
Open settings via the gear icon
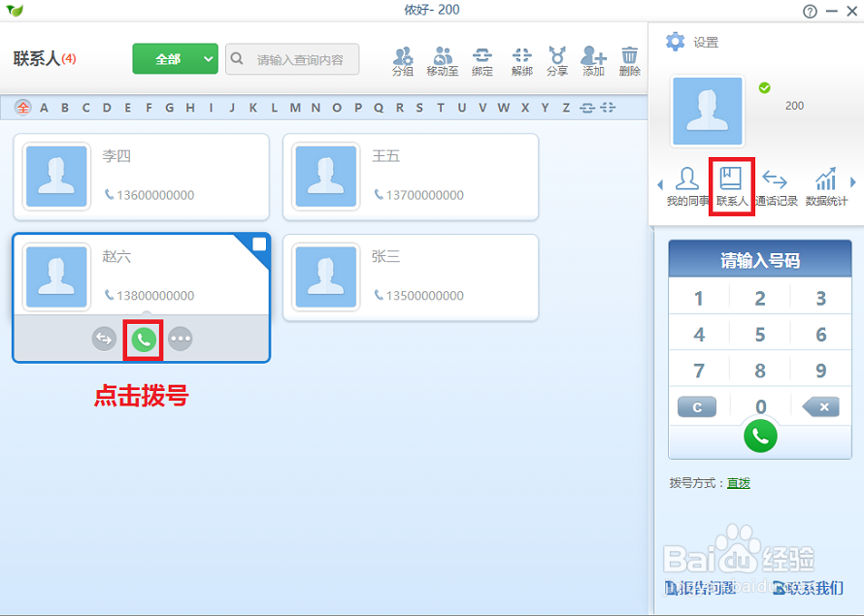pyautogui.click(x=677, y=42)
